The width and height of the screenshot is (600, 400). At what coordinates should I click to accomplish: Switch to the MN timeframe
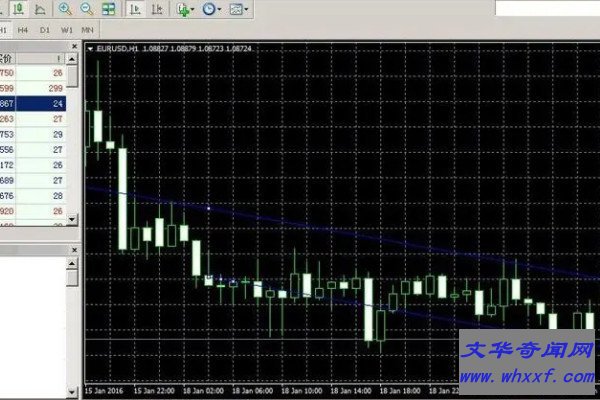(88, 30)
